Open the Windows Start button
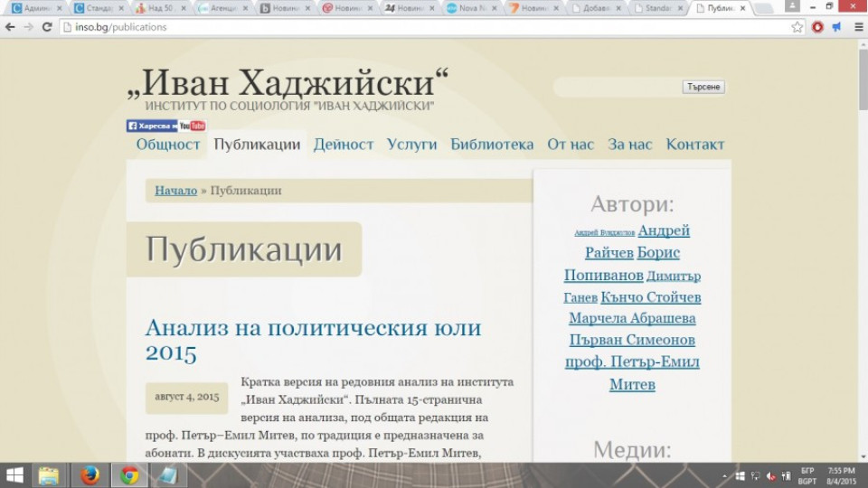The image size is (868, 488). coord(14,475)
